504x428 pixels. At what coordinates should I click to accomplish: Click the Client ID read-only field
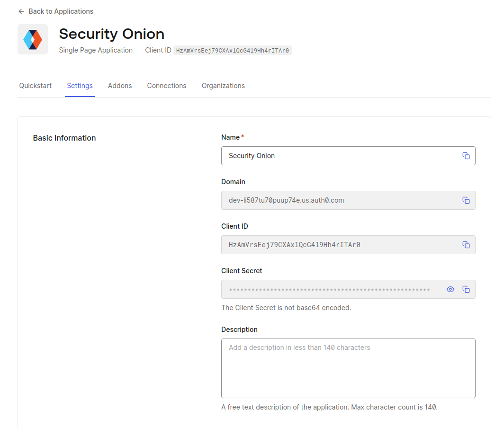tap(339, 245)
